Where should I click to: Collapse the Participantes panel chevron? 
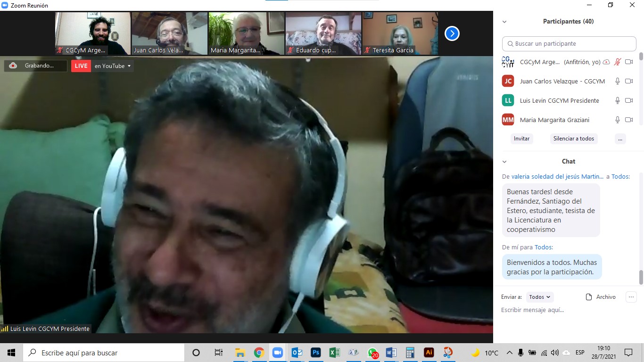click(x=504, y=22)
